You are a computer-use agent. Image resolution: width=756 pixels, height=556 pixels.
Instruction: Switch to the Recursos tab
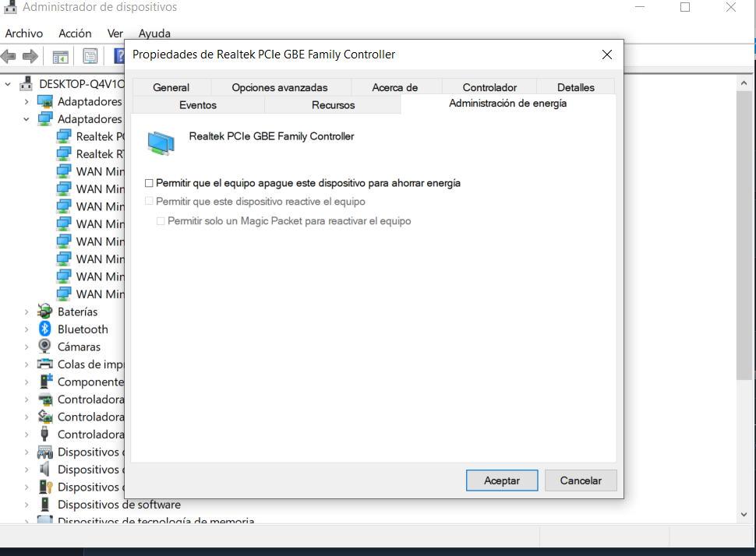(333, 104)
